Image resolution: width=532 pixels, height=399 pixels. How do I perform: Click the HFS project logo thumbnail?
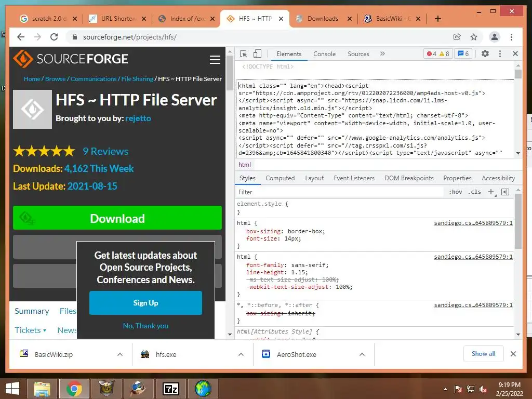[32, 109]
